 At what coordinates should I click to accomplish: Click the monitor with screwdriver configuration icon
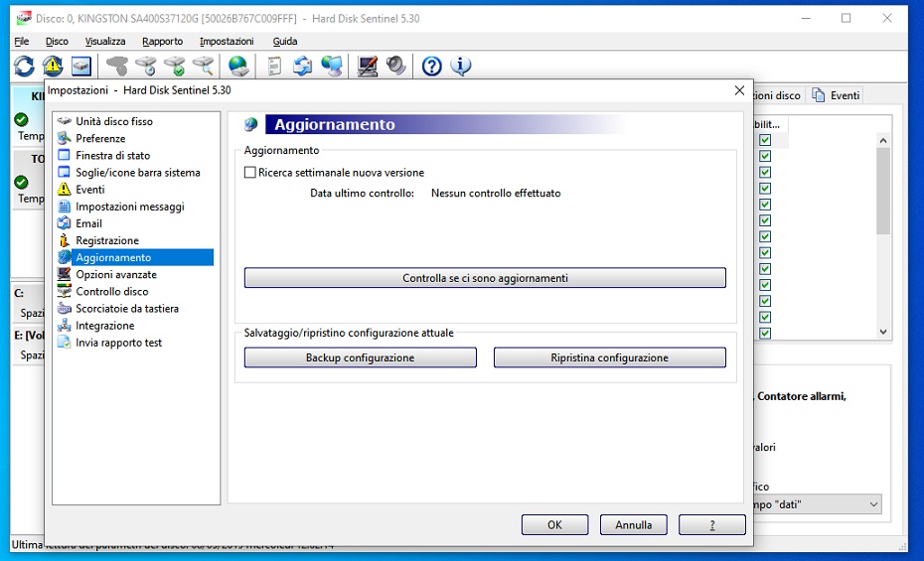click(x=368, y=66)
